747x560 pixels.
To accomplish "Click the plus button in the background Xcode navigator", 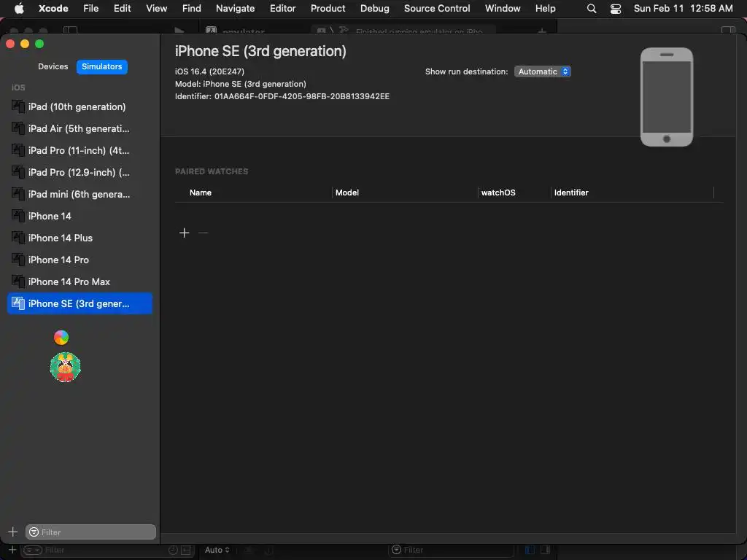I will coord(12,550).
